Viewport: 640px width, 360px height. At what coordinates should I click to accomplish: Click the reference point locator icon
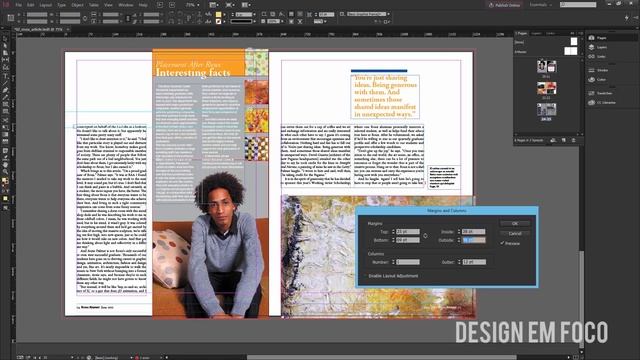pyautogui.click(x=11, y=18)
